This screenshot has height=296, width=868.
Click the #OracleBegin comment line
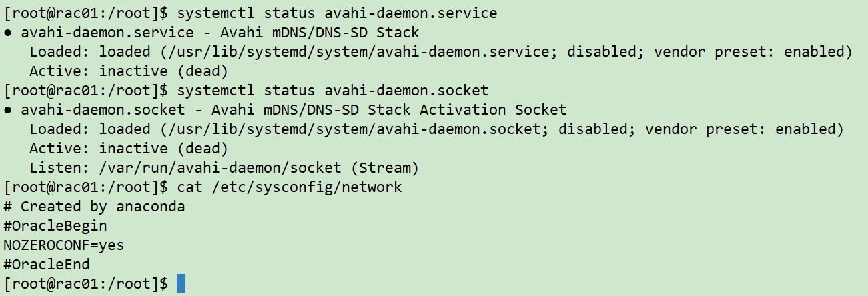55,225
